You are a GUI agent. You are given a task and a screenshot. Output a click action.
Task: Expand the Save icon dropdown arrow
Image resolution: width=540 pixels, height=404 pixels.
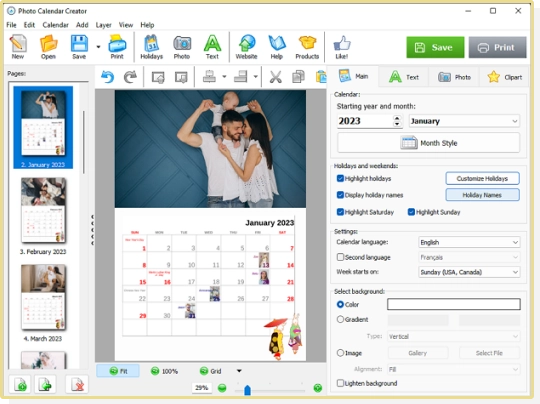[98, 47]
